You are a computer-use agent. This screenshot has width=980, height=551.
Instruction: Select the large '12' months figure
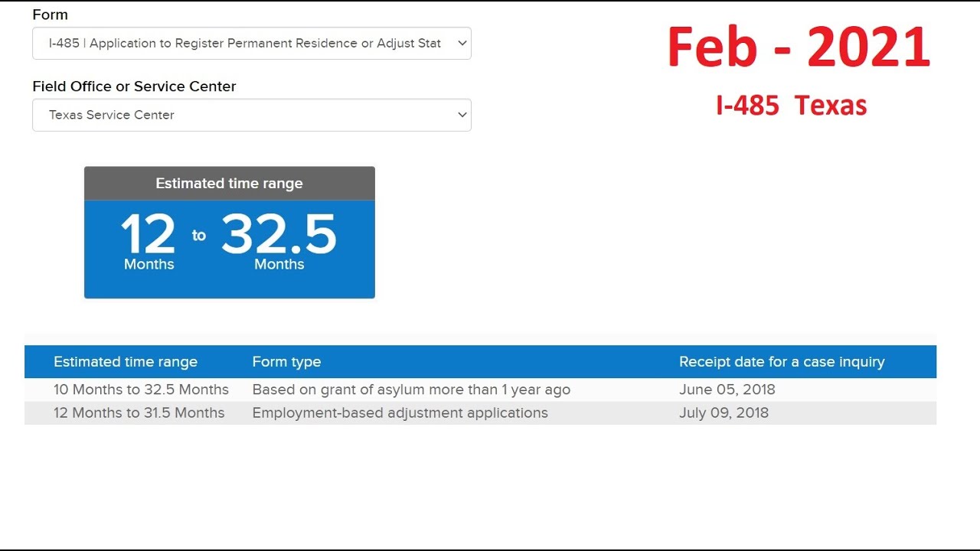(149, 234)
